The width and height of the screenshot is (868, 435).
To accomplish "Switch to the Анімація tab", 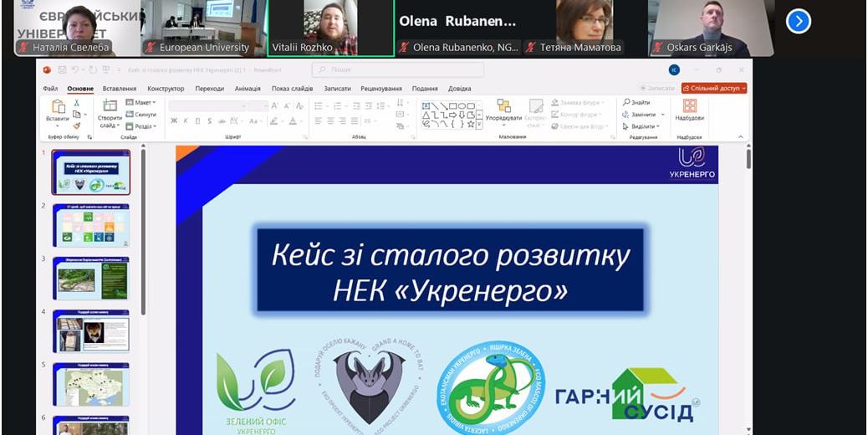I will coord(248,89).
